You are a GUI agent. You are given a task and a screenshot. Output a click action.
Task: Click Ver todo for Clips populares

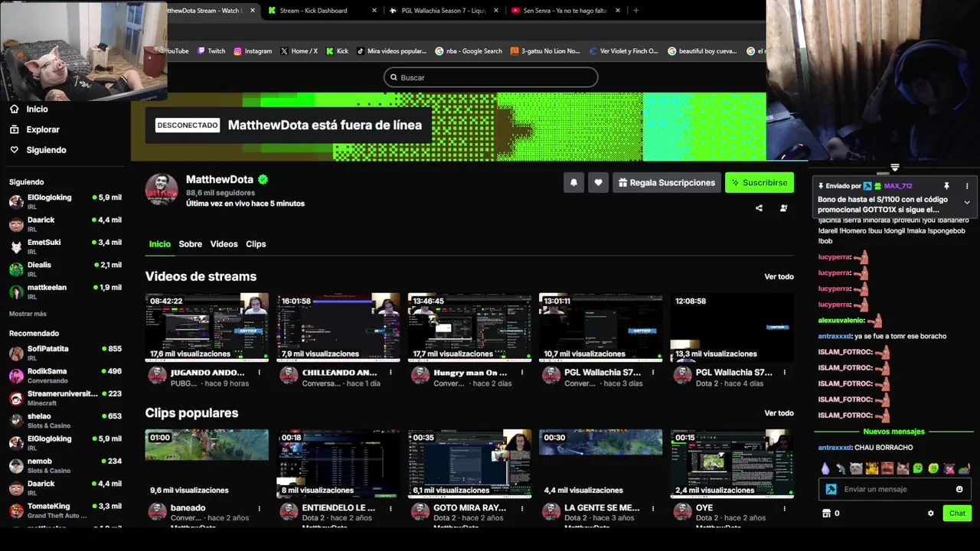(779, 413)
